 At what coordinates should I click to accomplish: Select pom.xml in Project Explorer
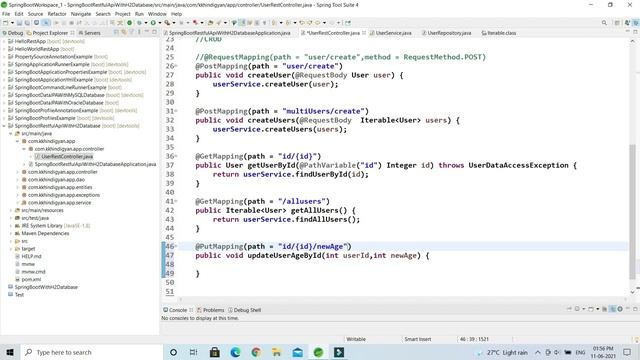[x=28, y=279]
